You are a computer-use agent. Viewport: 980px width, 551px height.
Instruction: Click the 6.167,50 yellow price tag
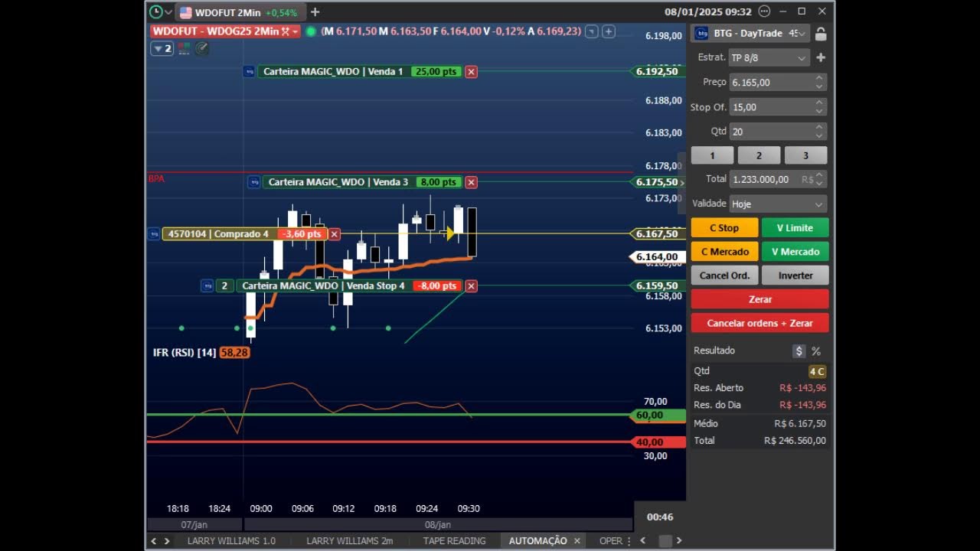657,234
